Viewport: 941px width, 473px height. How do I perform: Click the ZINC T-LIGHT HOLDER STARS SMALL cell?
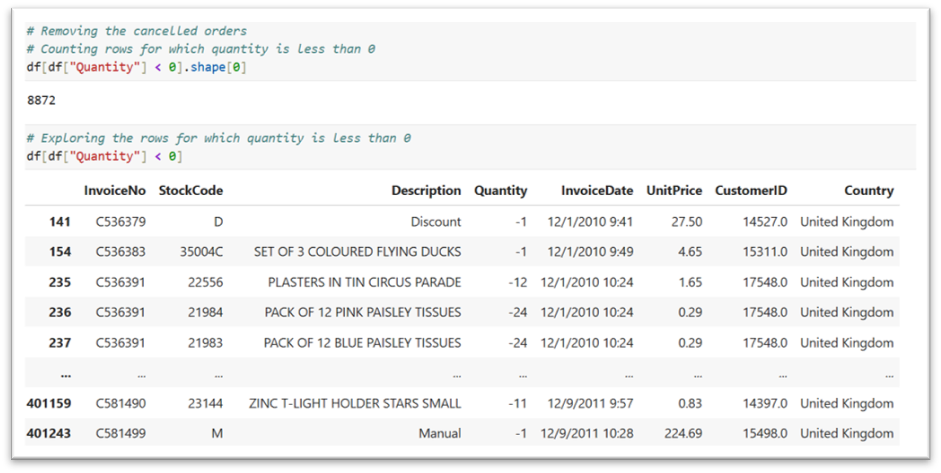[x=355, y=404]
